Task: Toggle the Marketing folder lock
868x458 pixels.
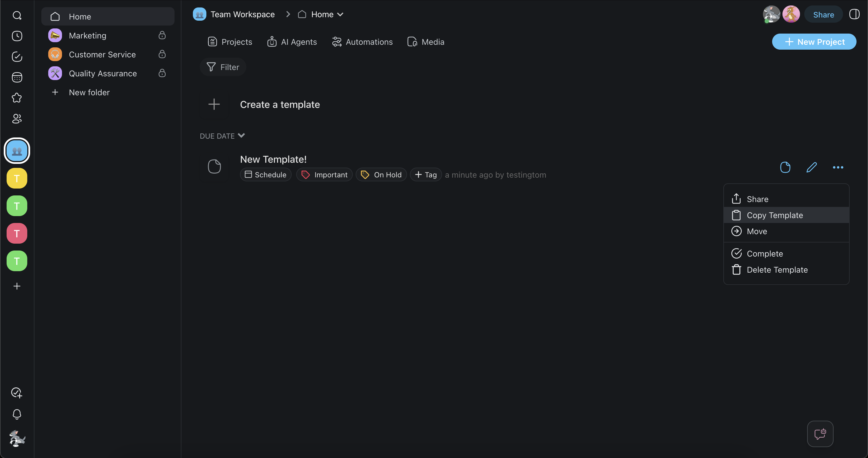Action: pyautogui.click(x=162, y=35)
